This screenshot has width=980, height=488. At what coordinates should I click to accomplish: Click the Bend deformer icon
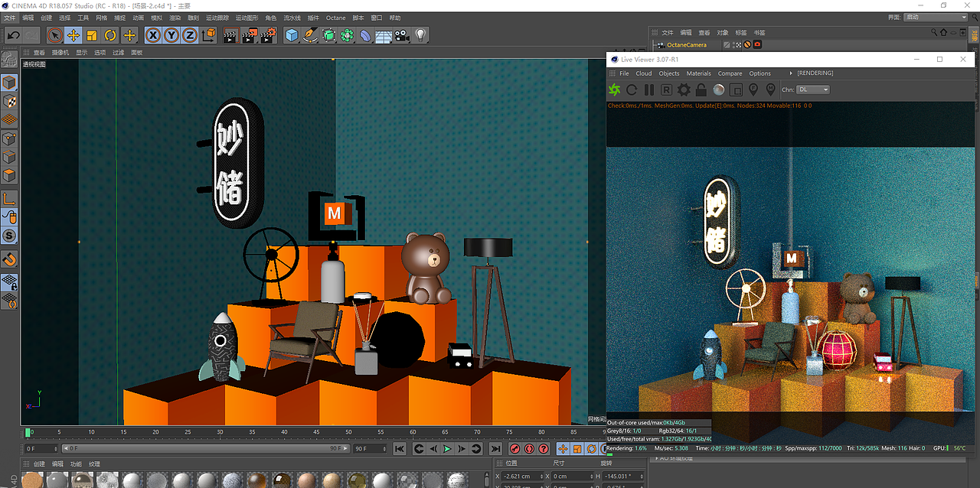click(x=365, y=35)
